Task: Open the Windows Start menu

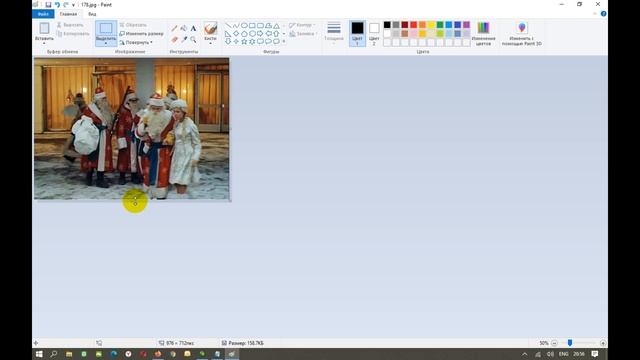Action: (39, 354)
